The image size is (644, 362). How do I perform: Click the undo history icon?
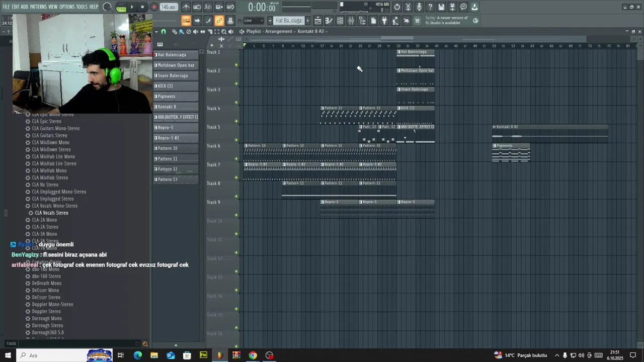tap(397, 7)
